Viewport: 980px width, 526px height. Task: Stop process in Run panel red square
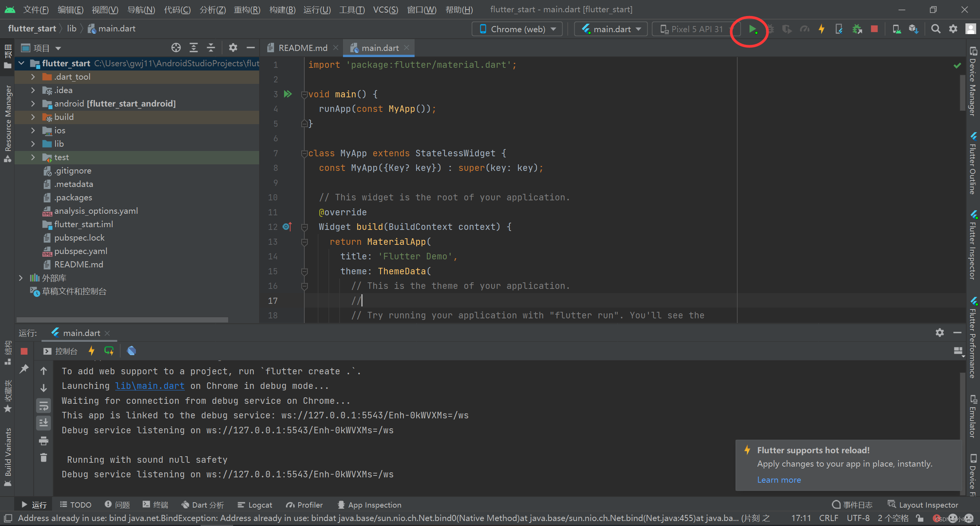point(24,351)
